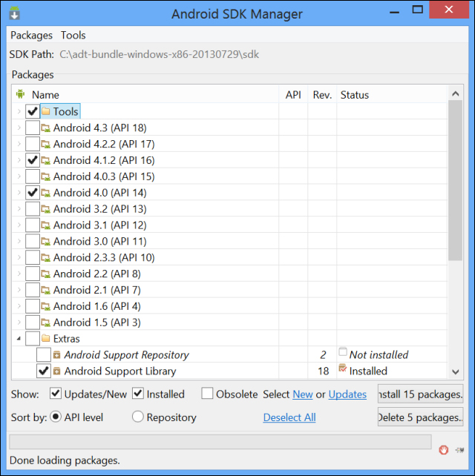Toggle the Updates/New show checkbox
Viewport: 475px width, 476px height.
[x=56, y=394]
